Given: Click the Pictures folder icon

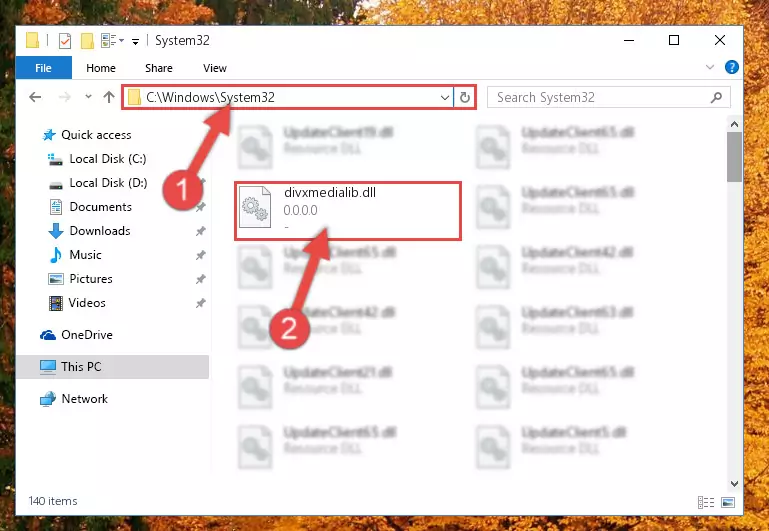Looking at the screenshot, I should [x=55, y=279].
